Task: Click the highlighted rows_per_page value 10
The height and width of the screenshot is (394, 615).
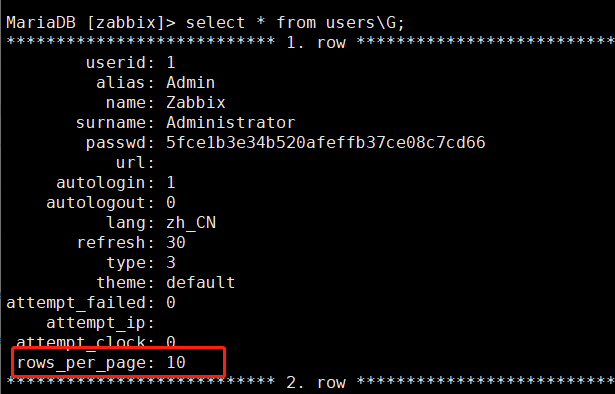Action: 176,362
